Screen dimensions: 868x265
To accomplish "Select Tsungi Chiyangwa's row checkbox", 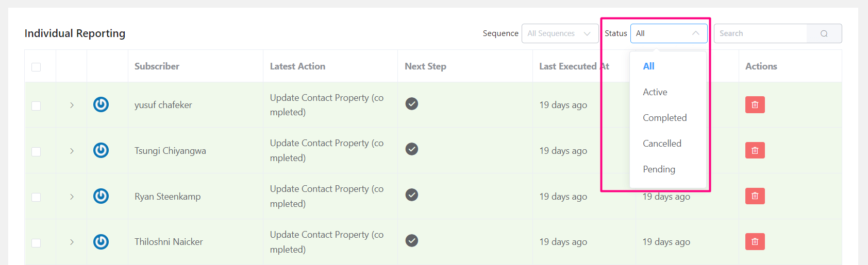I will 36,151.
